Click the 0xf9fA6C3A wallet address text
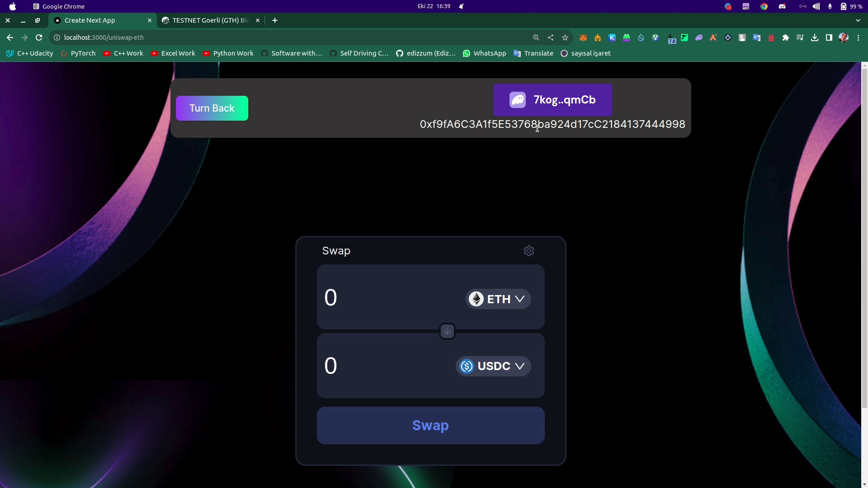868x488 pixels. pos(552,124)
